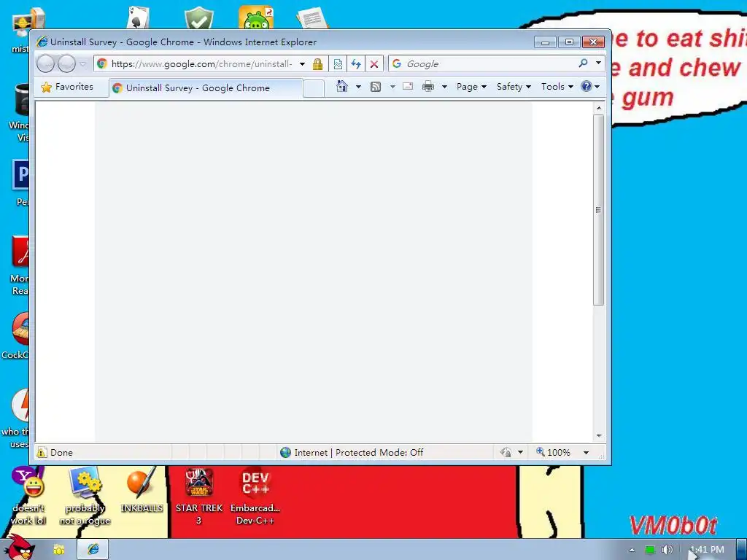Click the Refresh page icon

356,64
